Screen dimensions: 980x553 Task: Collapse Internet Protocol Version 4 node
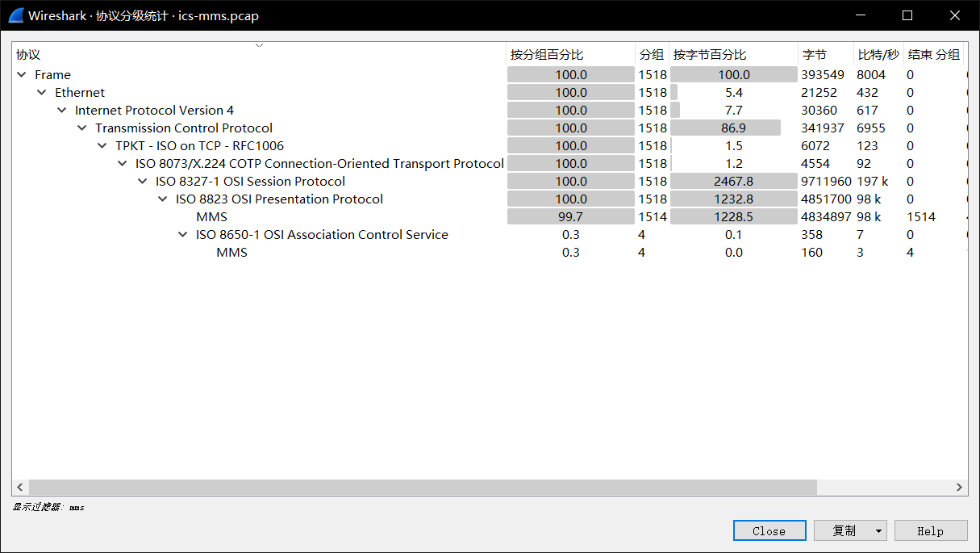[x=62, y=111]
